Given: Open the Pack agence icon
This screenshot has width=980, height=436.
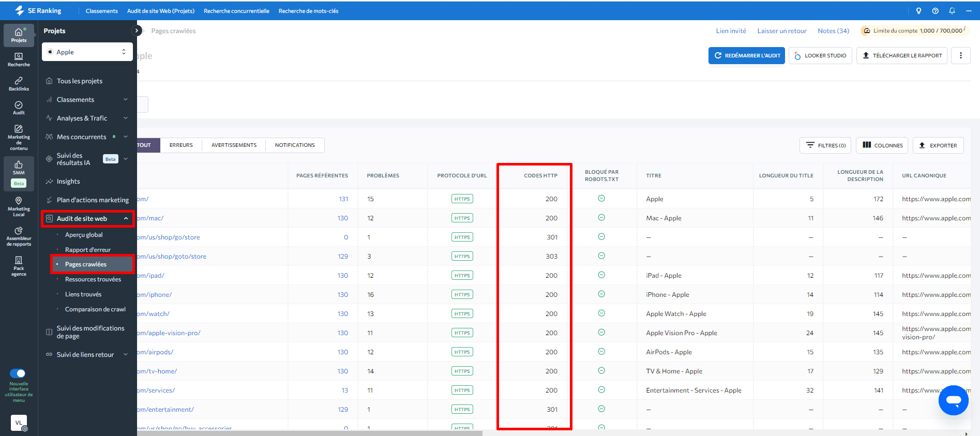Looking at the screenshot, I should click(x=19, y=266).
